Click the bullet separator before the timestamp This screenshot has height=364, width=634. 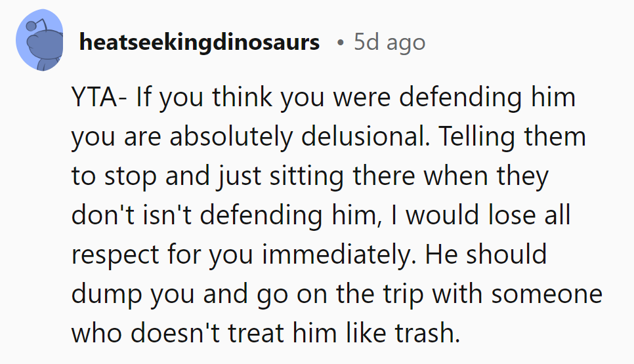339,44
